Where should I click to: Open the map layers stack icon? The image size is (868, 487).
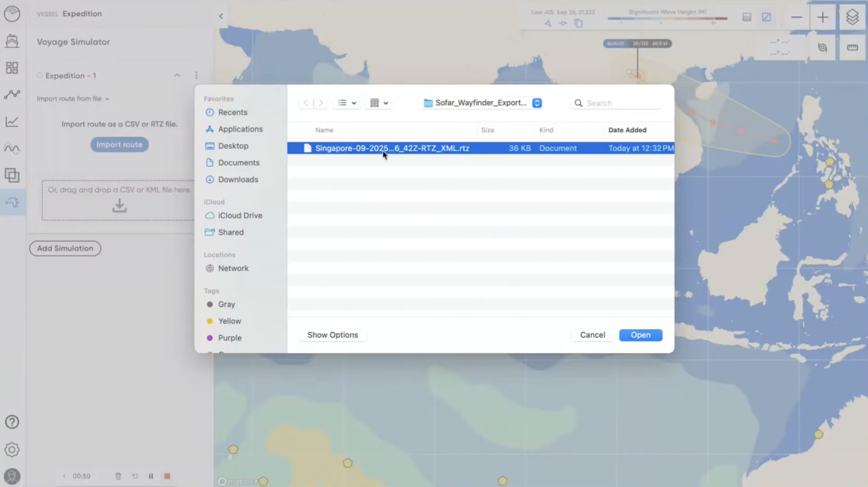click(852, 17)
